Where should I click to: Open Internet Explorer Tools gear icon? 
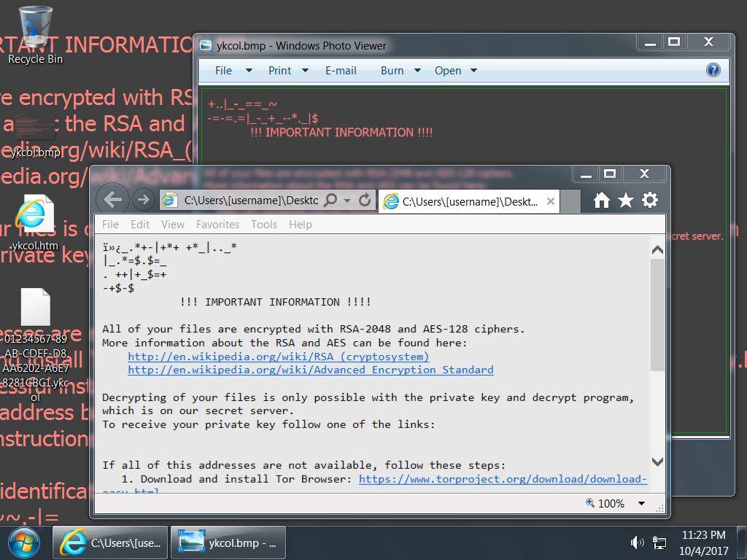[x=650, y=201]
